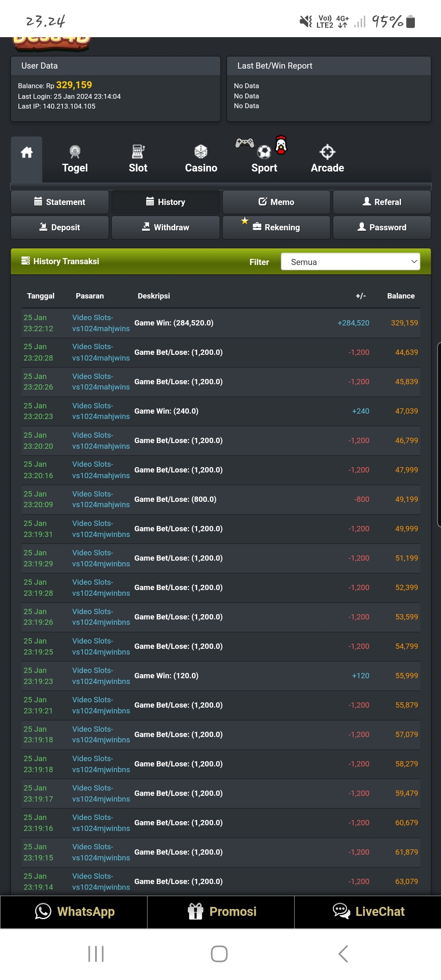Tap the Android back navigation button
This screenshot has width=441, height=980.
pos(343,954)
